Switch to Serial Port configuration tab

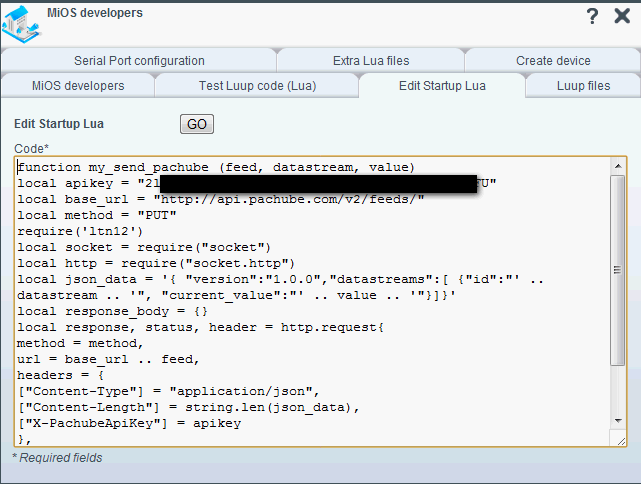pos(139,60)
